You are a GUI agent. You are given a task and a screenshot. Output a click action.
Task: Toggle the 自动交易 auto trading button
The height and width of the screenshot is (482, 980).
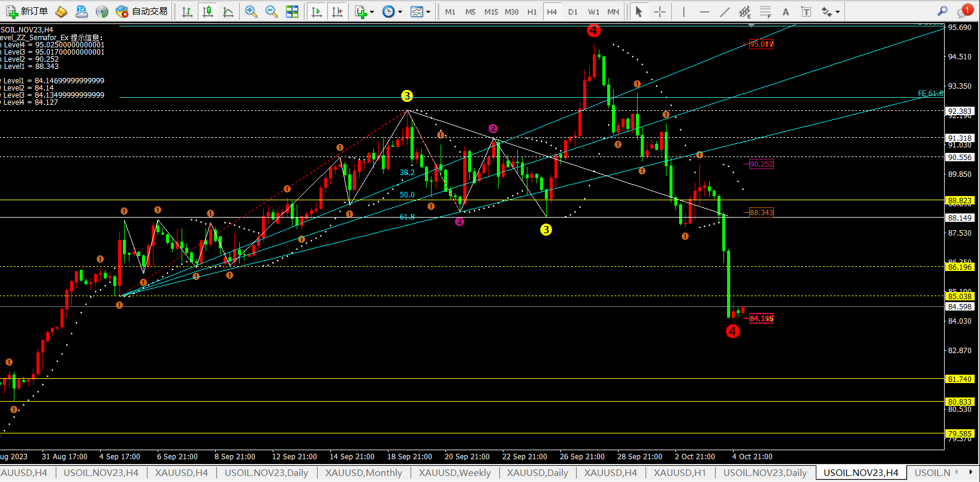pyautogui.click(x=142, y=11)
